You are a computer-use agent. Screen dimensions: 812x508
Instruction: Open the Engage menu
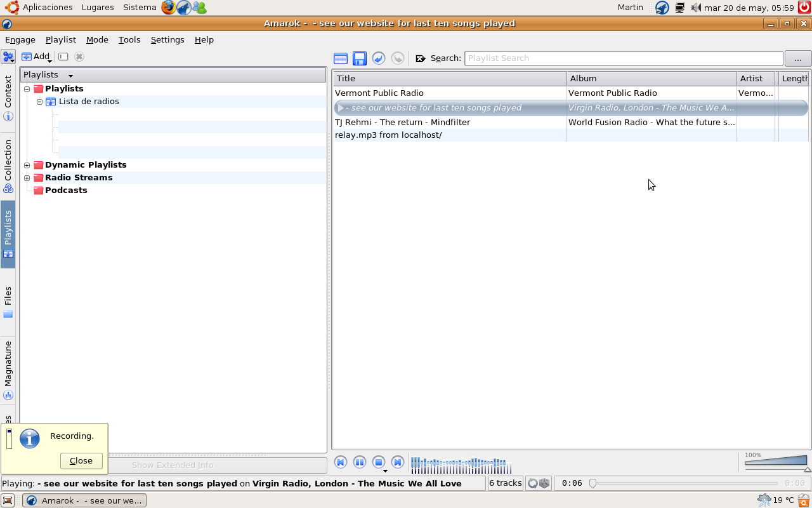[20, 39]
